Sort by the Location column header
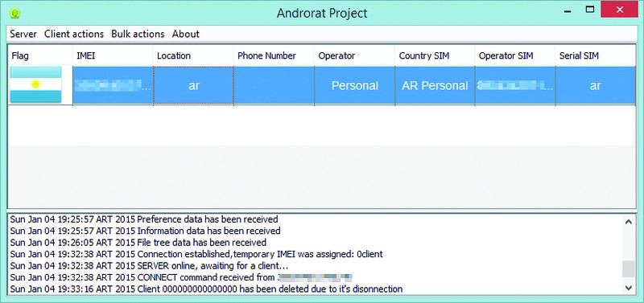This screenshot has width=644, height=303. (x=193, y=55)
